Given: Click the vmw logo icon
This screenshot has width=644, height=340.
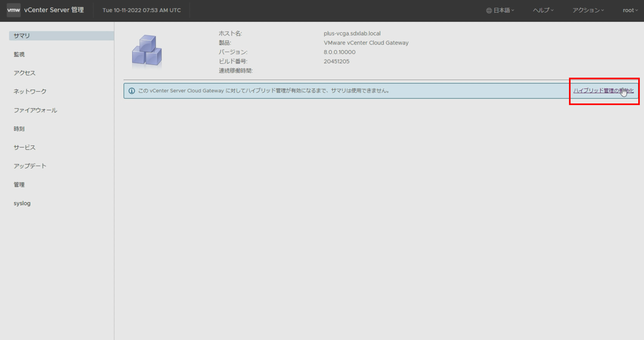Looking at the screenshot, I should [x=14, y=10].
